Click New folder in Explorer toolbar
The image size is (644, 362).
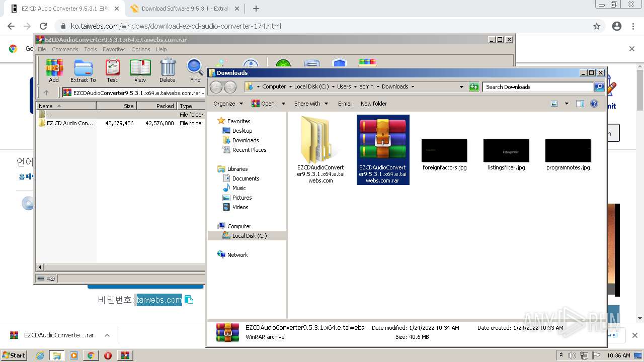374,104
